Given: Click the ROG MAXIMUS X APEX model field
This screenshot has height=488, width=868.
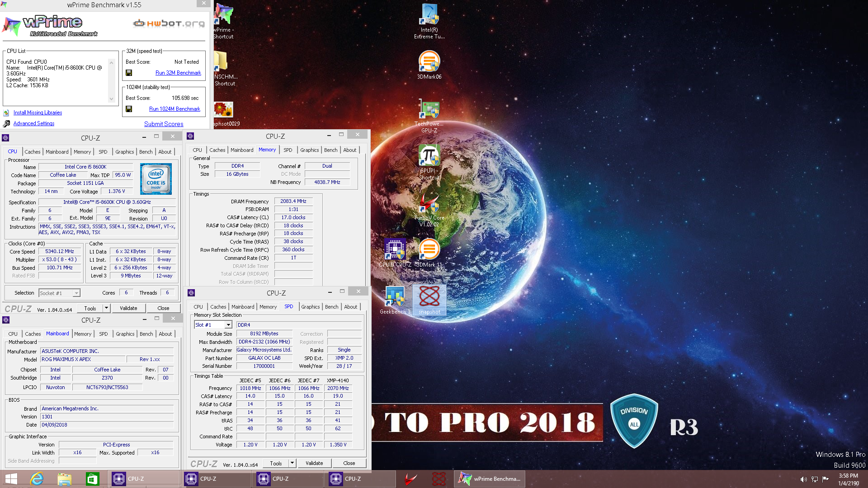Looking at the screenshot, I should 82,359.
